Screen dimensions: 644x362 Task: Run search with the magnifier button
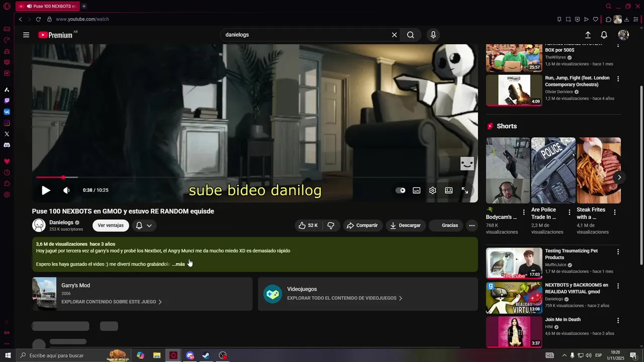(411, 35)
